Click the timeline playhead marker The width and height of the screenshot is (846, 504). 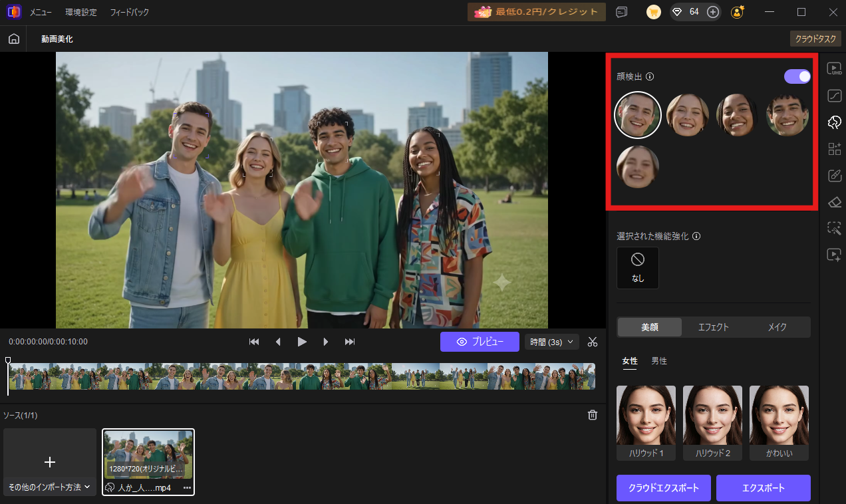pos(8,360)
